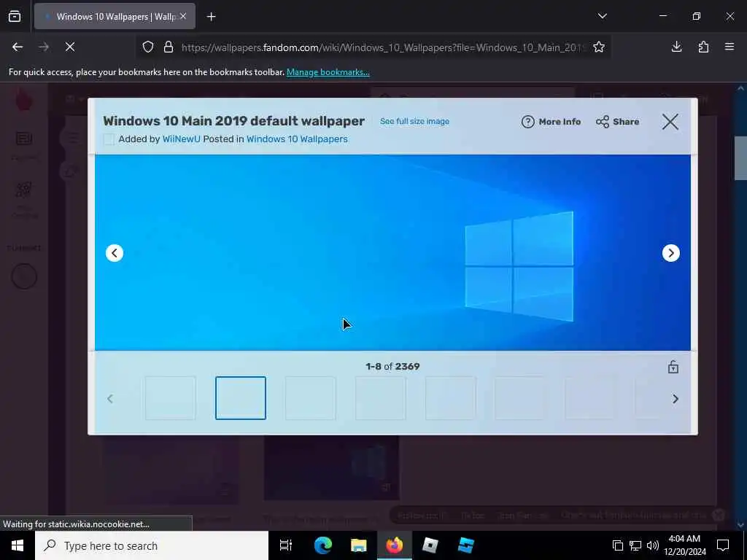Advance thumbnail strip with right chevron
Image resolution: width=747 pixels, height=560 pixels.
point(675,399)
